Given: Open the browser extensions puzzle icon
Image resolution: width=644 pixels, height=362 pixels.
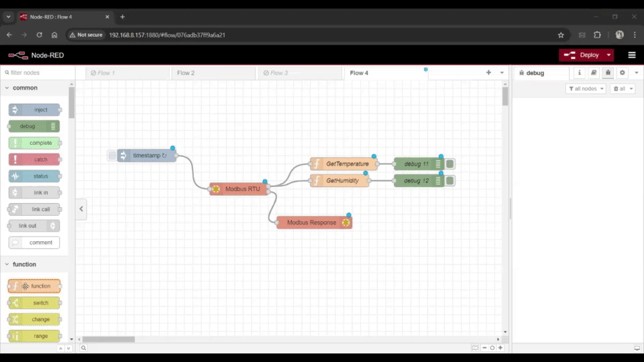Looking at the screenshot, I should (x=598, y=35).
